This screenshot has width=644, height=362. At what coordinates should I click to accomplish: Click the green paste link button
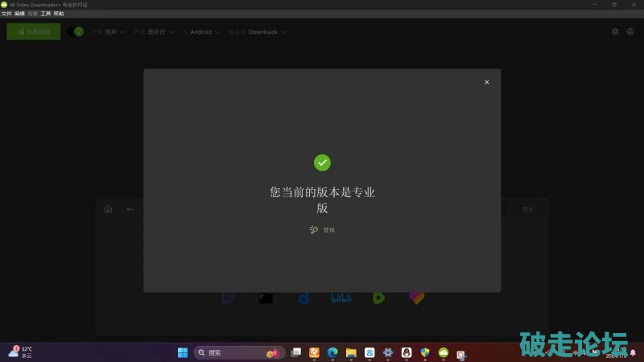point(34,32)
